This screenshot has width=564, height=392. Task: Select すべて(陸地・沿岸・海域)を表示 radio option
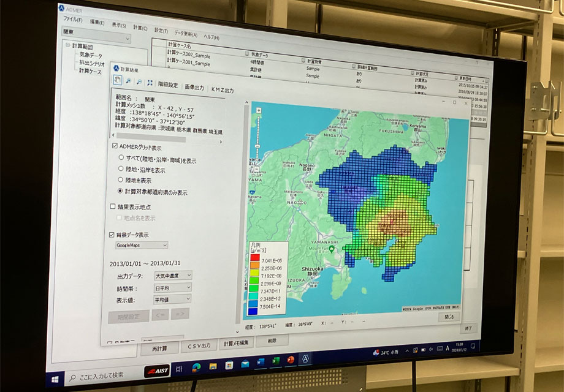[x=121, y=157]
